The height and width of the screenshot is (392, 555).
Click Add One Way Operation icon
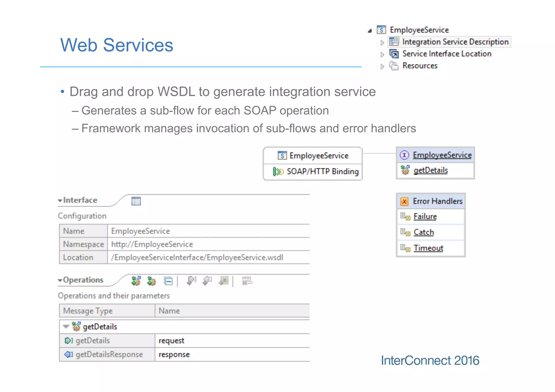click(x=151, y=281)
